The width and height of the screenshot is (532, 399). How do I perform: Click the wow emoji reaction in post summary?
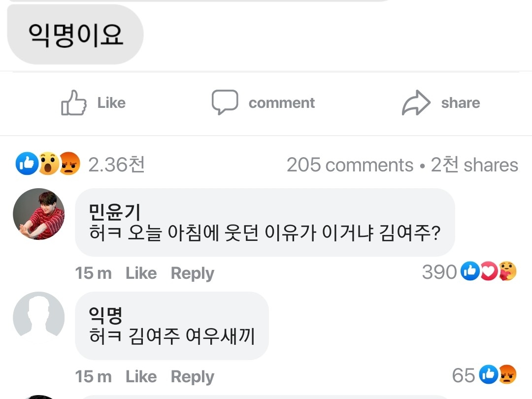pyautogui.click(x=48, y=164)
